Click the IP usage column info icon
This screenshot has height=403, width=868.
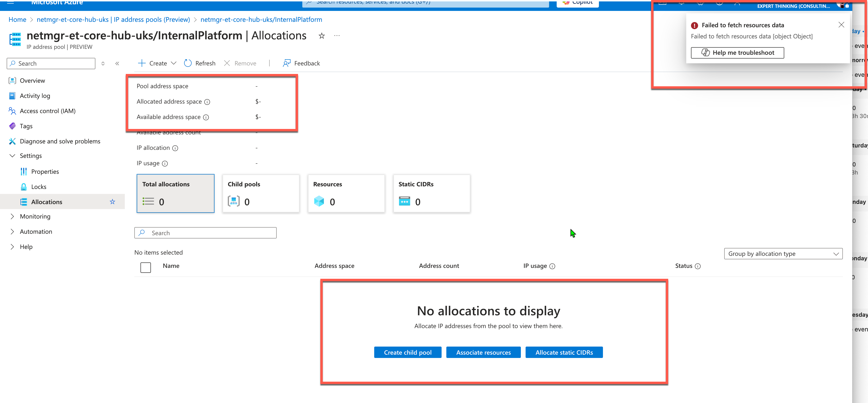552,266
